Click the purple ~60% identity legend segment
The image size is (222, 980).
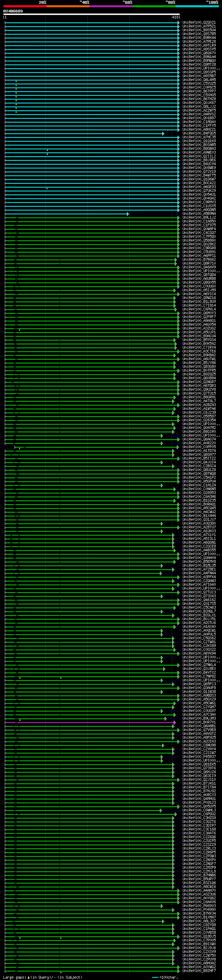coord(111,6)
